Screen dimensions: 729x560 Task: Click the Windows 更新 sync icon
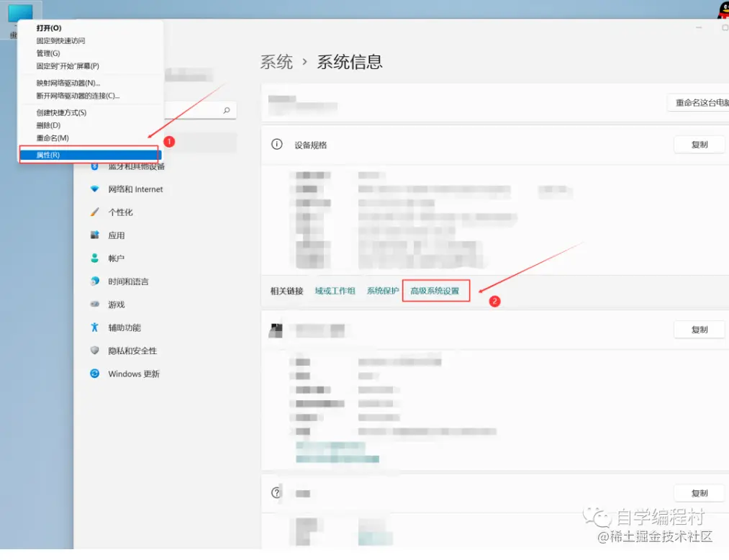coord(95,374)
